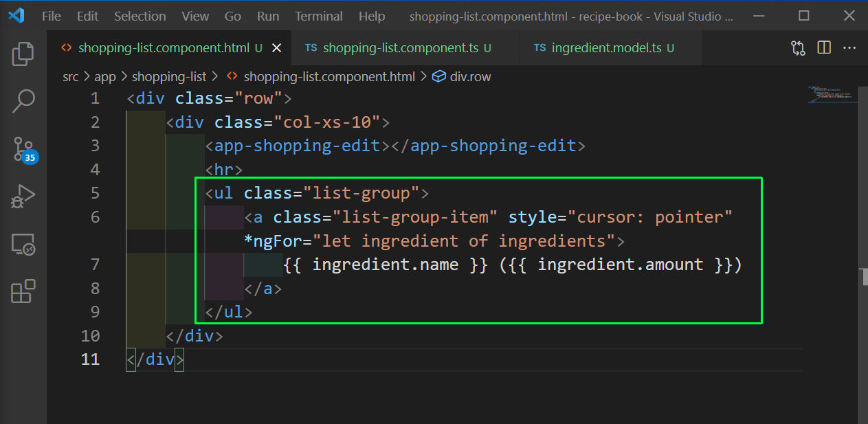The height and width of the screenshot is (424, 868).
Task: Close the shopping-list.component.html tab
Action: coord(277,48)
